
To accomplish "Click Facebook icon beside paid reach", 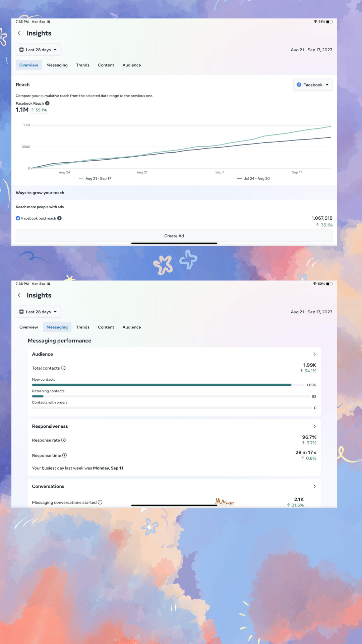I will pos(18,218).
